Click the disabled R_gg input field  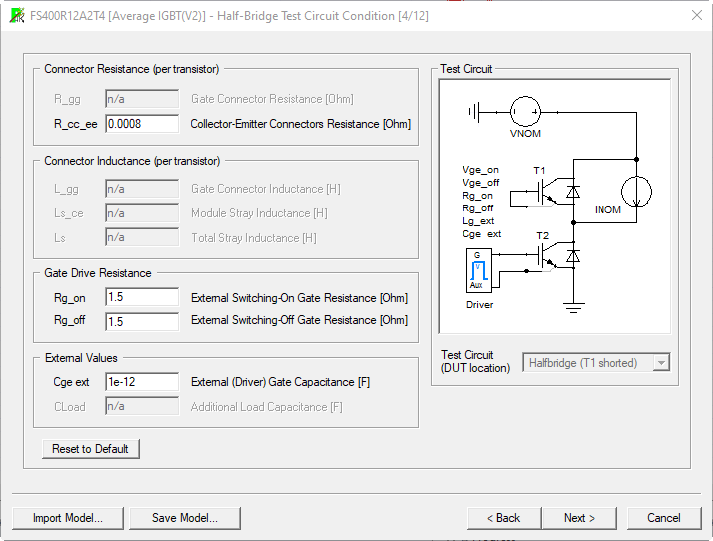click(x=128, y=99)
